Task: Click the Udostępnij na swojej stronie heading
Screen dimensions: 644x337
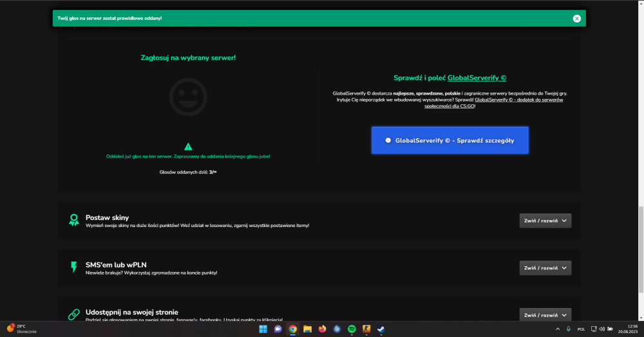Action: click(x=132, y=312)
